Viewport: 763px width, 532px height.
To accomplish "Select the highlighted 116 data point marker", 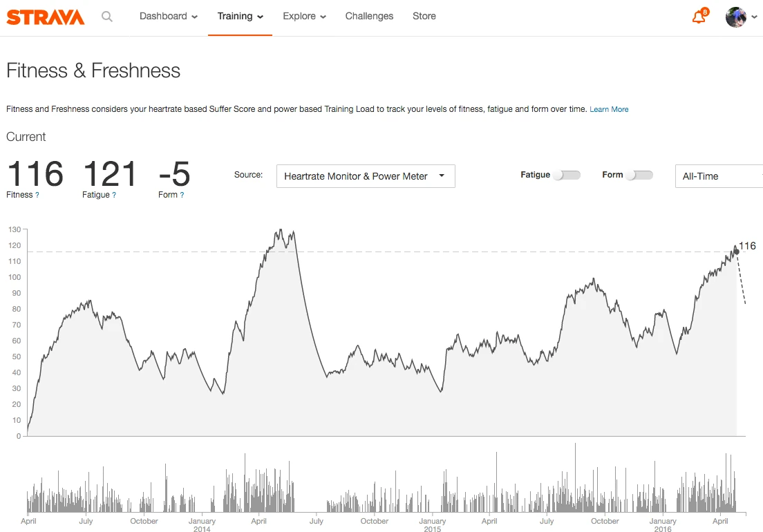I will click(x=736, y=251).
